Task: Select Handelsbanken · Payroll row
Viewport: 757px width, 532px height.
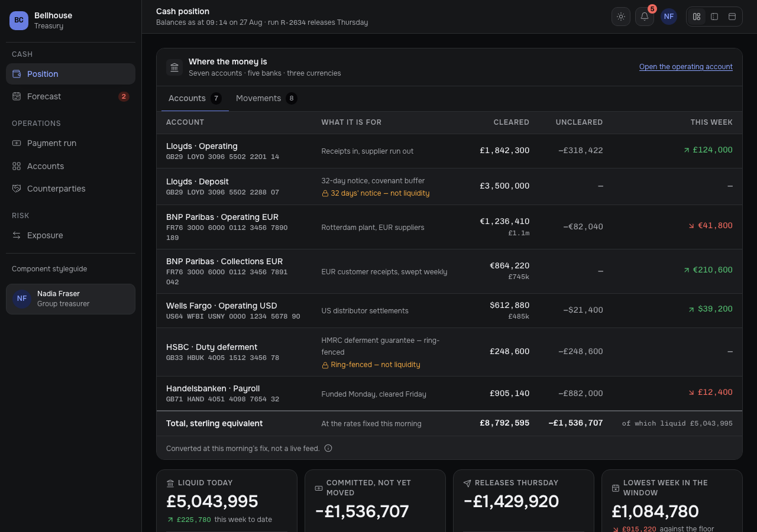Action: click(x=449, y=394)
